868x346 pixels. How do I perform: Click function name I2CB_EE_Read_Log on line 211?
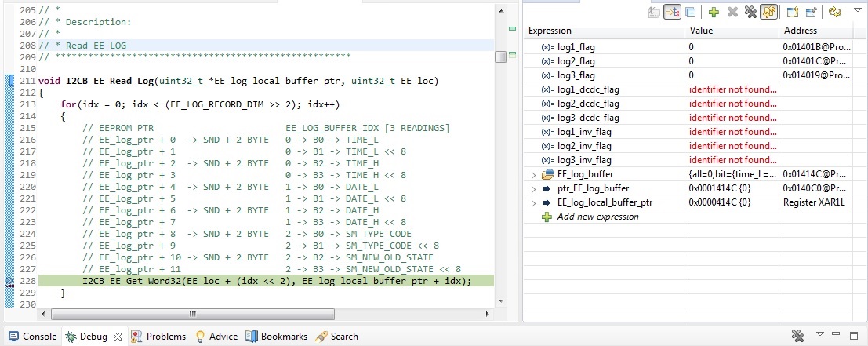(x=108, y=82)
